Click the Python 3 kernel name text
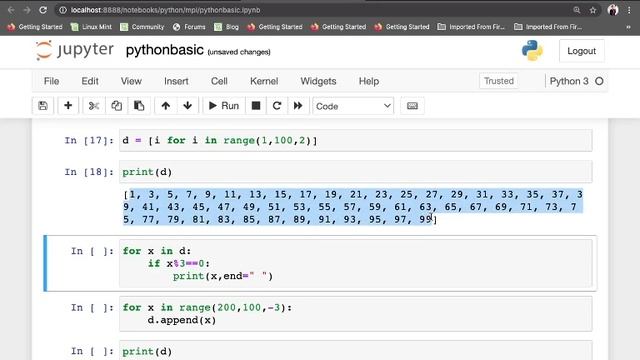 pyautogui.click(x=569, y=81)
